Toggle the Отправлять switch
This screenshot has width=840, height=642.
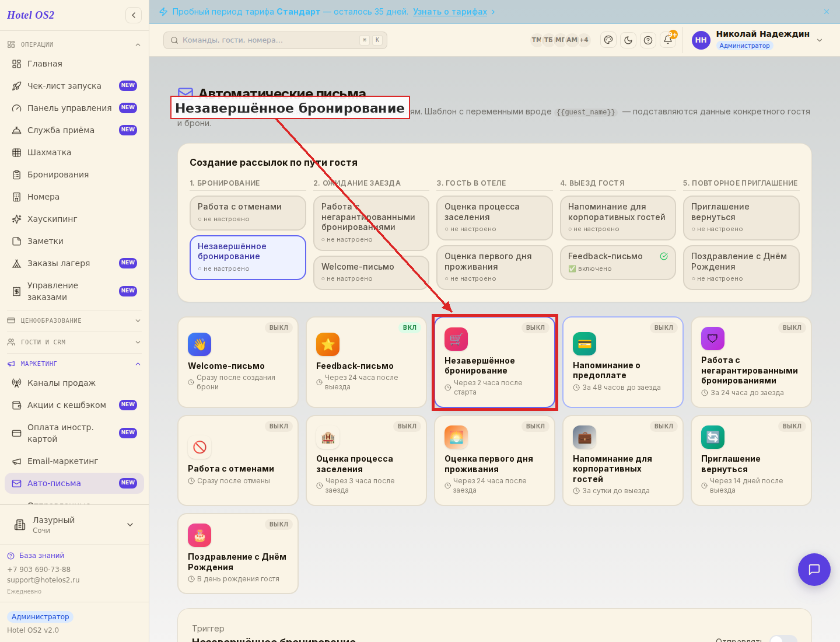[x=783, y=640]
